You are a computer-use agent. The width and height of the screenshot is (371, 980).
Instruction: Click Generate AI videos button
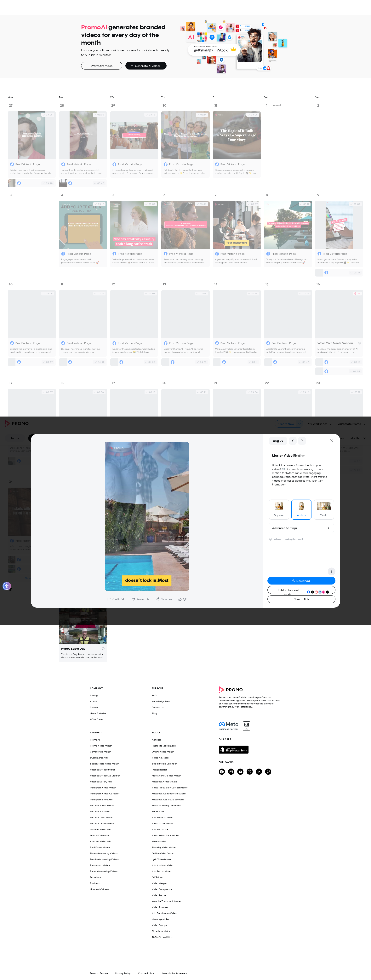pos(146,66)
